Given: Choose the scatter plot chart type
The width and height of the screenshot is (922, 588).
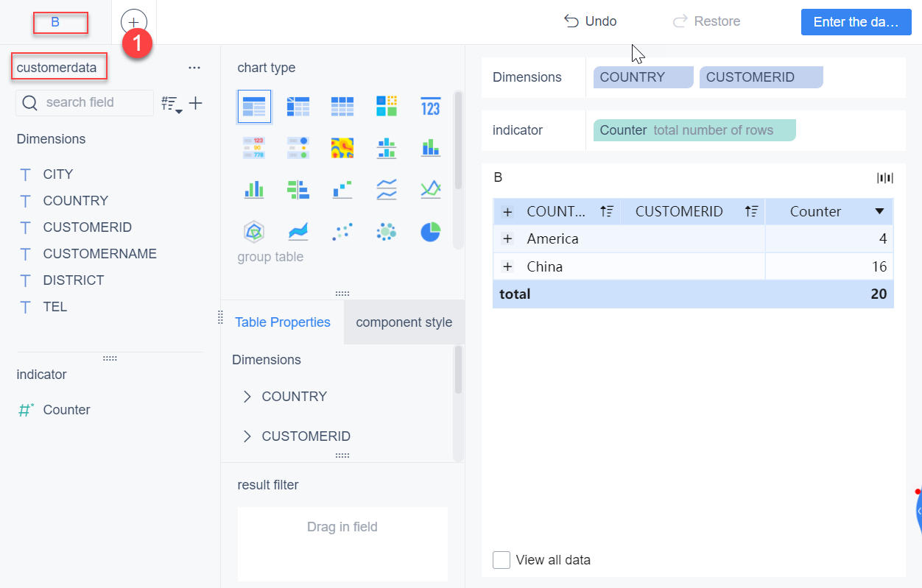Looking at the screenshot, I should 342,231.
